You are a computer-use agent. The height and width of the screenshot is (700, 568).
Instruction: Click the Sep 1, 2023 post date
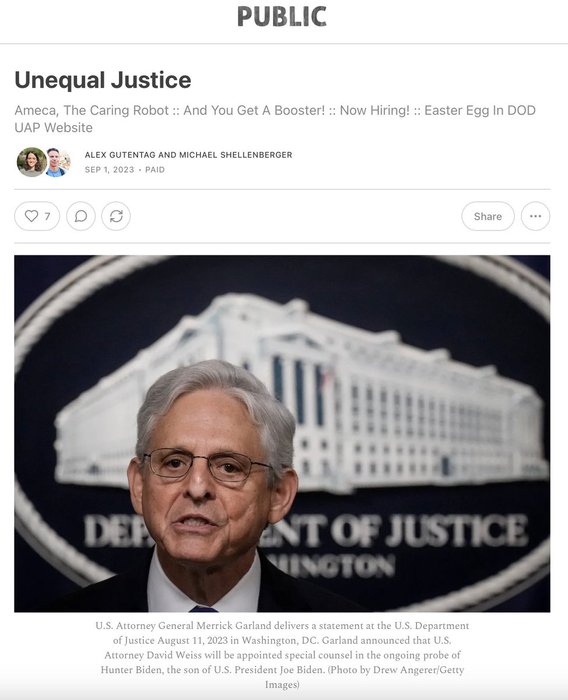tap(109, 170)
